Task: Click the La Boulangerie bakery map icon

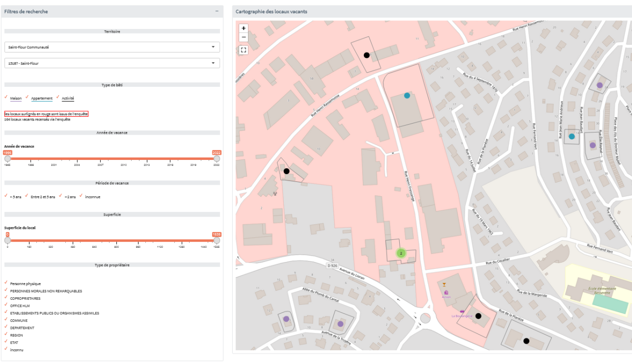Action: (462, 311)
